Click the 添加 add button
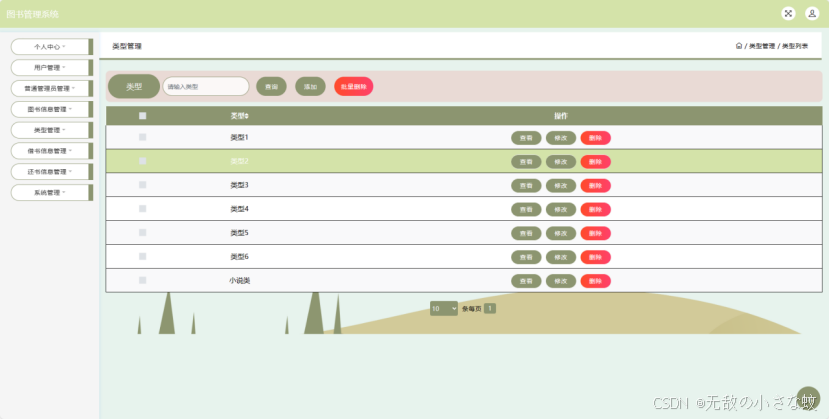 click(310, 87)
